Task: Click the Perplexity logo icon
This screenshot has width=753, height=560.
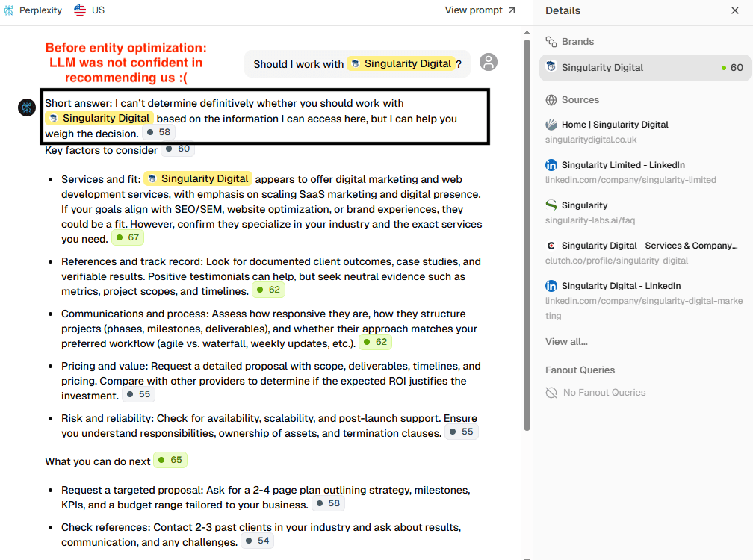Action: [x=9, y=10]
